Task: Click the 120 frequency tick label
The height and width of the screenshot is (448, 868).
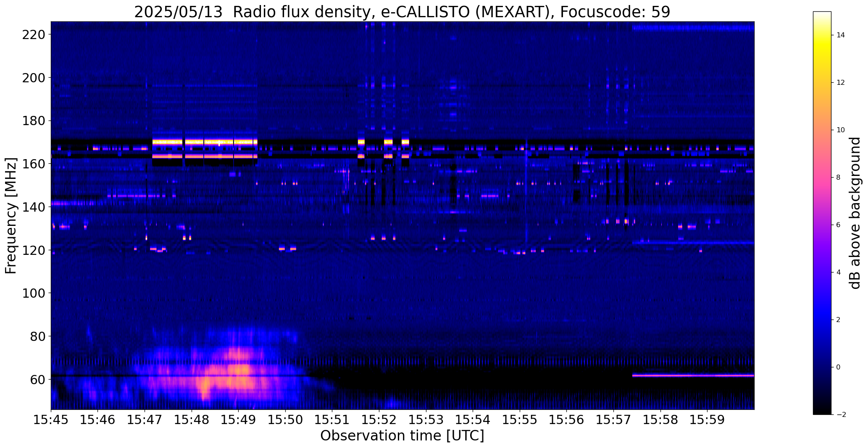Action: click(34, 250)
